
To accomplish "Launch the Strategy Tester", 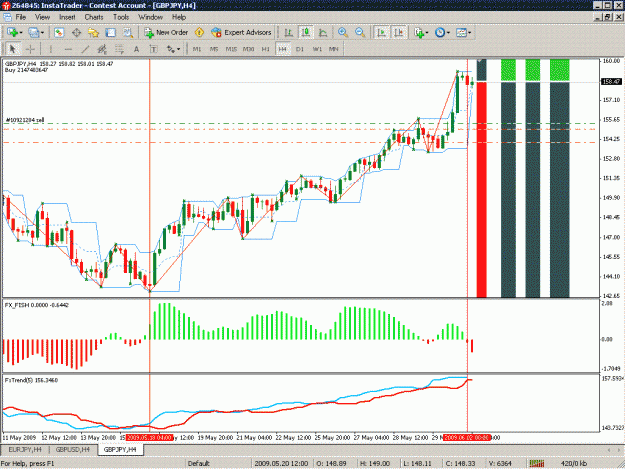I will 128,33.
